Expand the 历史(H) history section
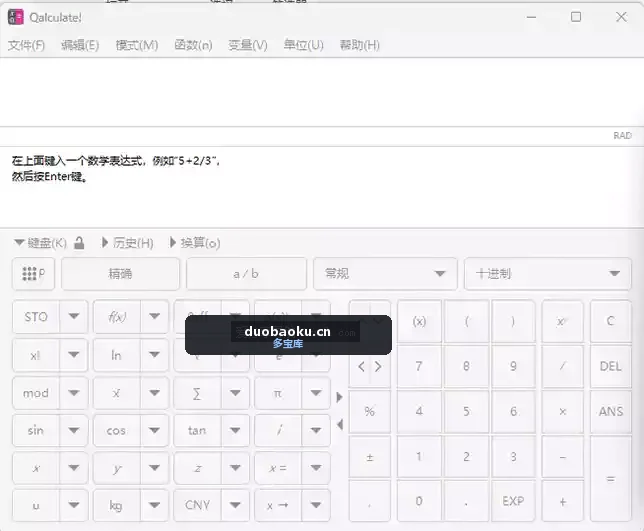The width and height of the screenshot is (644, 531). point(128,243)
